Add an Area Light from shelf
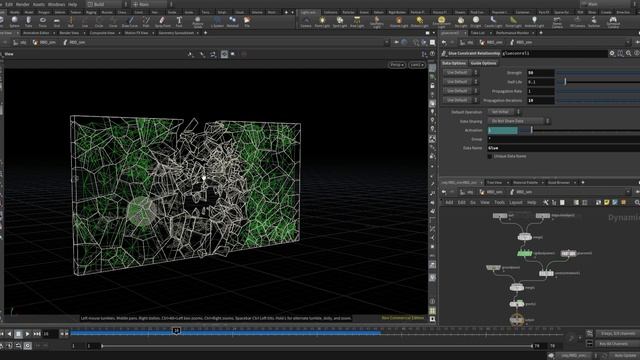 tap(357, 22)
